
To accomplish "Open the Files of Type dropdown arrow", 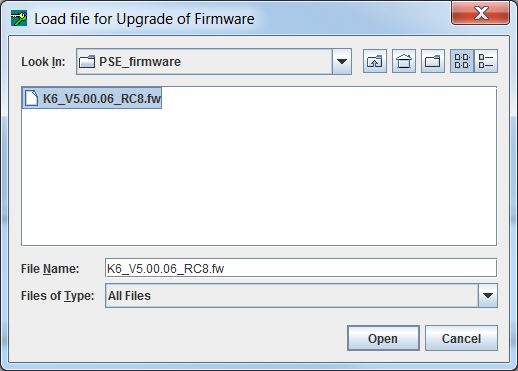I will click(x=488, y=295).
